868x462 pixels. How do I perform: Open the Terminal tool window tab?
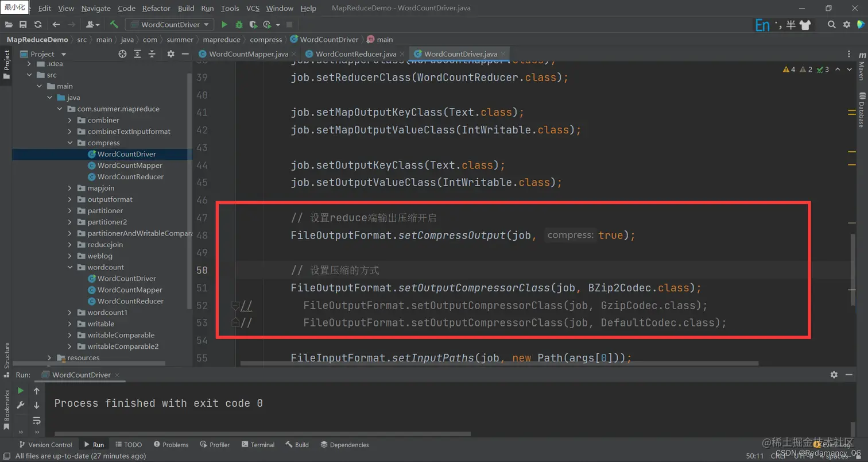point(258,445)
